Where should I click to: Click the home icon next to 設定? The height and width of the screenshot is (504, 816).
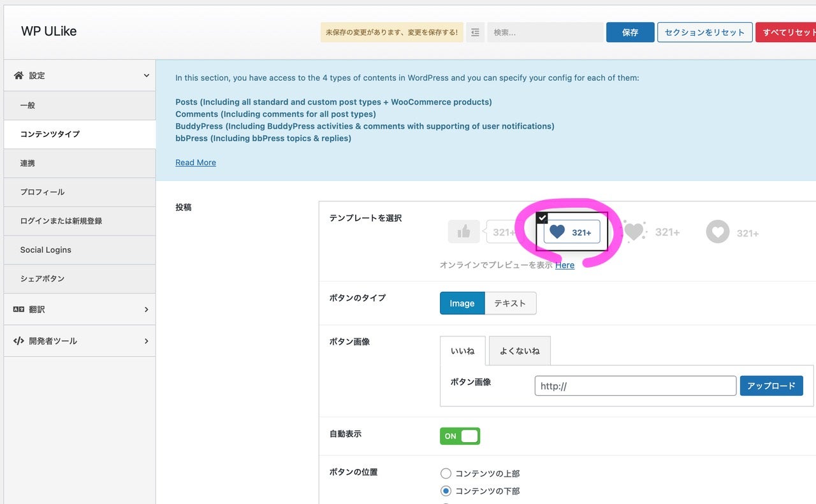tap(18, 75)
